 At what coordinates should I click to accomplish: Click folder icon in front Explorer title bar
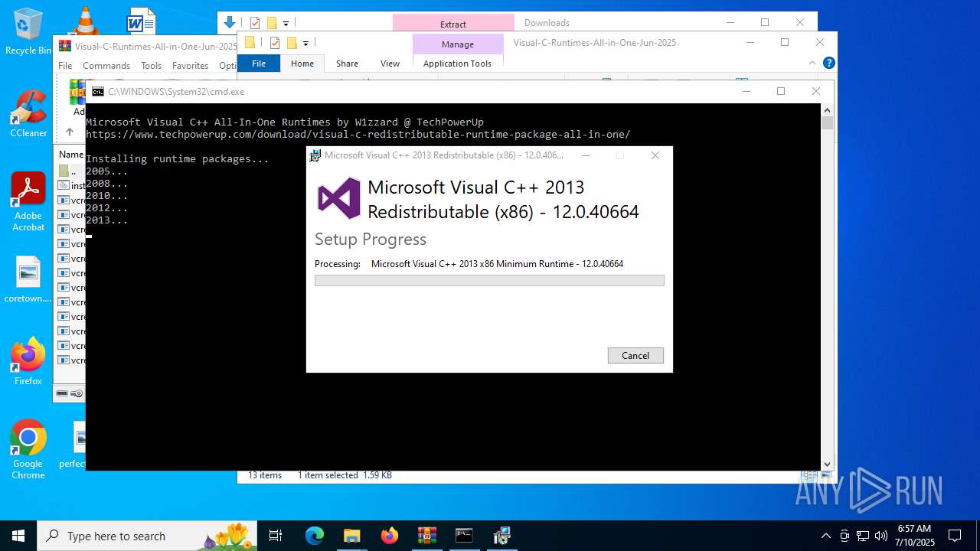[250, 43]
